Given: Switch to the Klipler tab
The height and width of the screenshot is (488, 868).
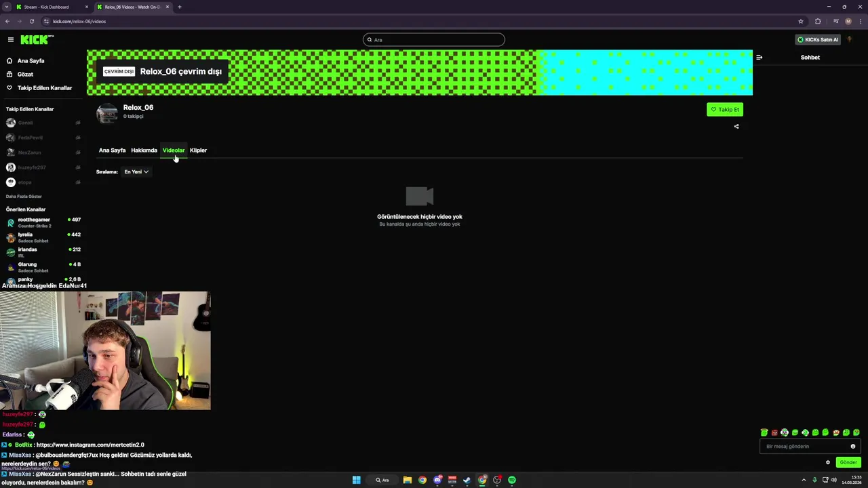Looking at the screenshot, I should coord(198,150).
